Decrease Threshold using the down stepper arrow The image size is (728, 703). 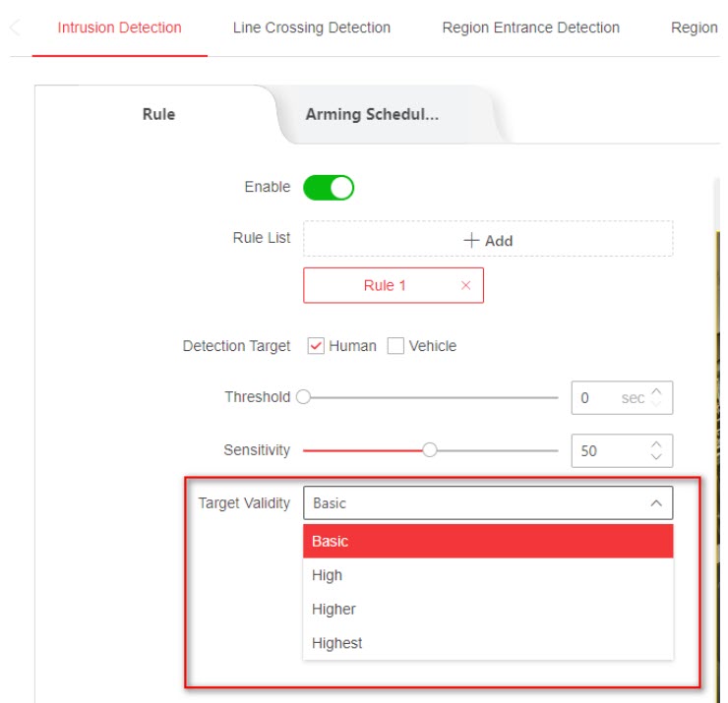(x=657, y=404)
